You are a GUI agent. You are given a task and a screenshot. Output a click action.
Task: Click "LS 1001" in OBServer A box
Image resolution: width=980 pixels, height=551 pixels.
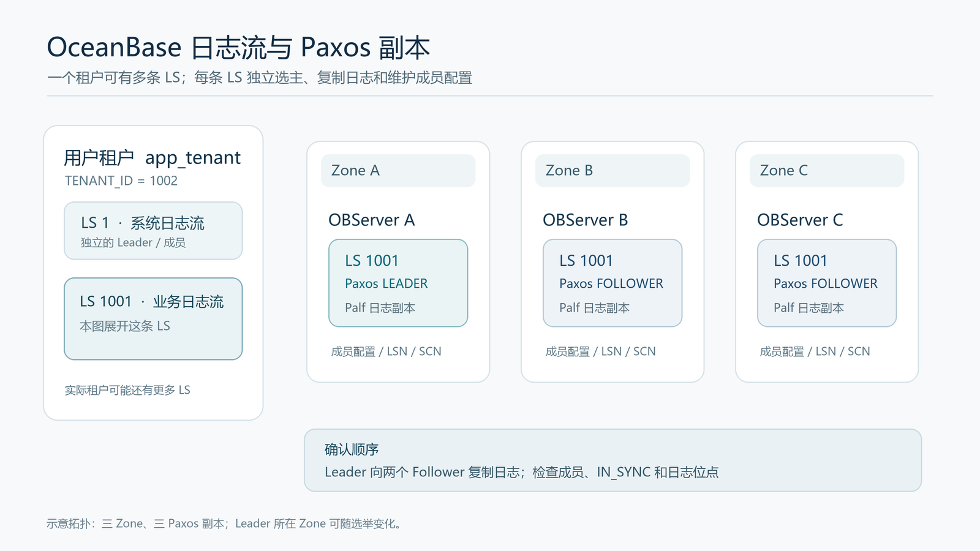(372, 261)
